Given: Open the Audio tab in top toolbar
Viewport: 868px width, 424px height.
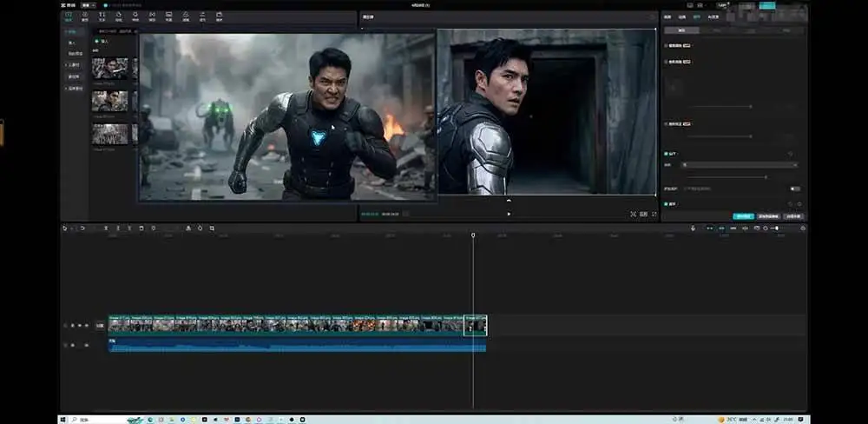Looking at the screenshot, I should [85, 17].
